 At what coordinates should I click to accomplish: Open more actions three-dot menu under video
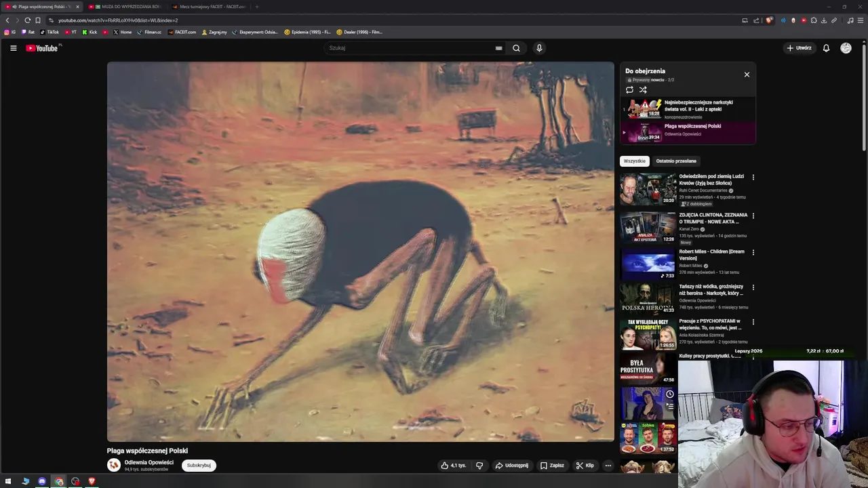pos(608,466)
